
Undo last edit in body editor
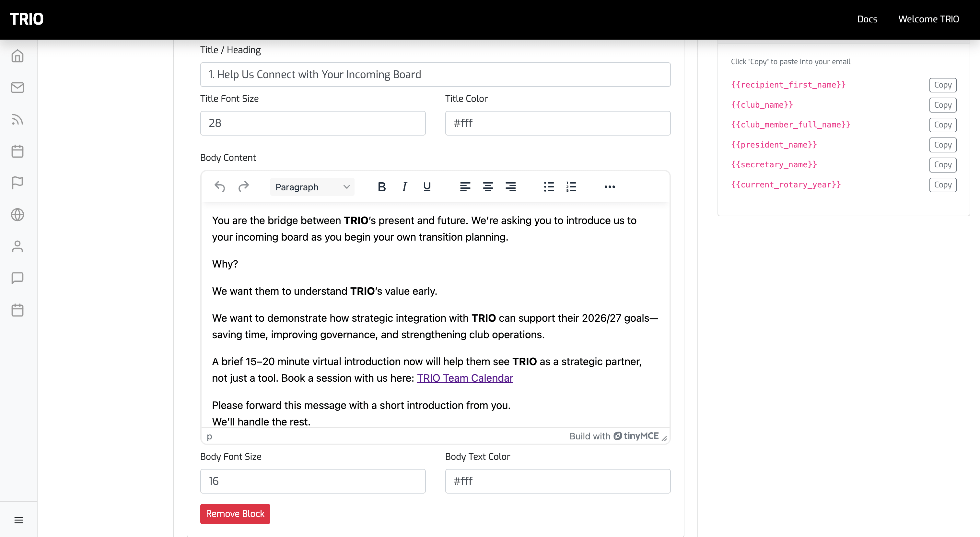pos(220,187)
